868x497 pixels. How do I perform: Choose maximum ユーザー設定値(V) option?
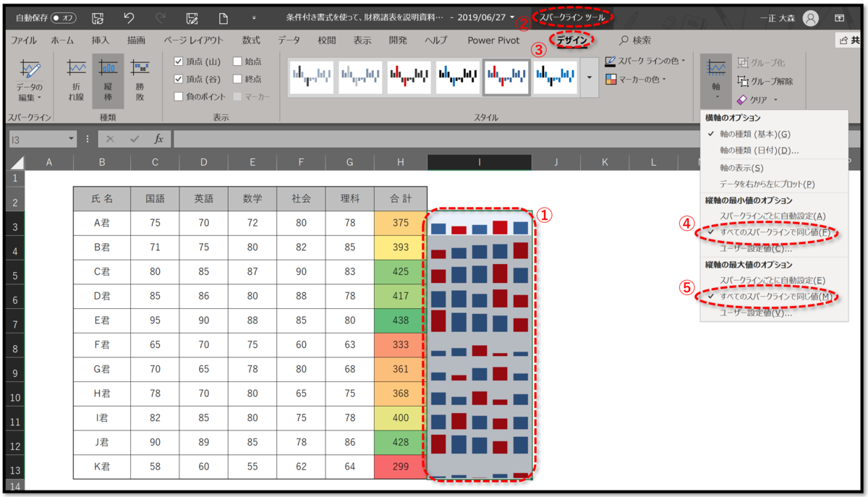click(774, 313)
